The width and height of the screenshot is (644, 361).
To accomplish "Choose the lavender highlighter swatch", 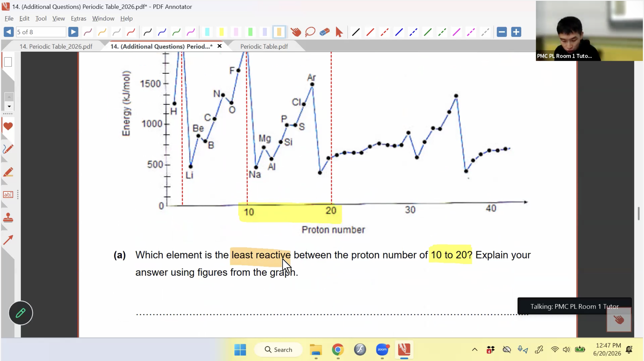I will (265, 32).
